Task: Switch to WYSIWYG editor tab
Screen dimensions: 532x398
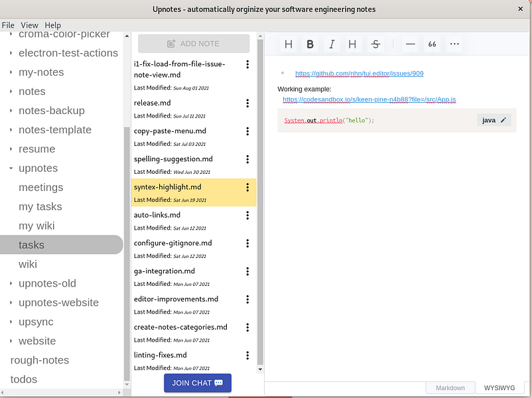Action: pos(499,388)
